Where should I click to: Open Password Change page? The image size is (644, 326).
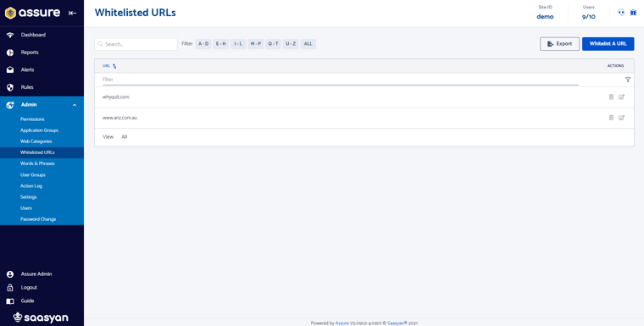[x=38, y=219]
